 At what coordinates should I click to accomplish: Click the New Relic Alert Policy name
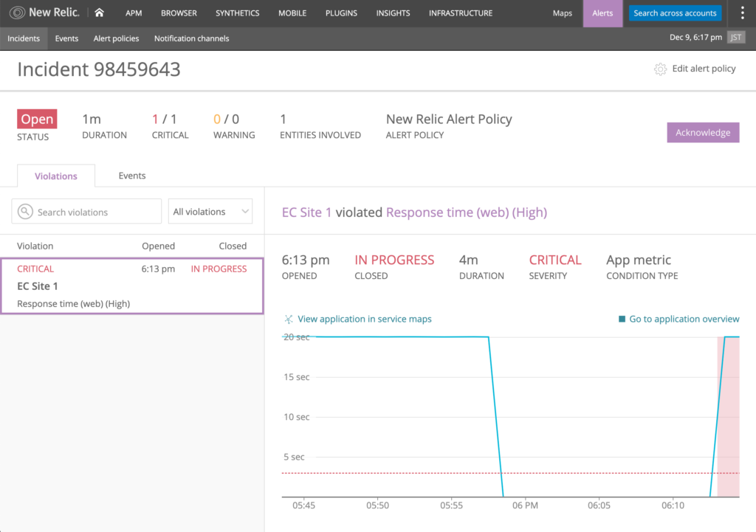449,119
